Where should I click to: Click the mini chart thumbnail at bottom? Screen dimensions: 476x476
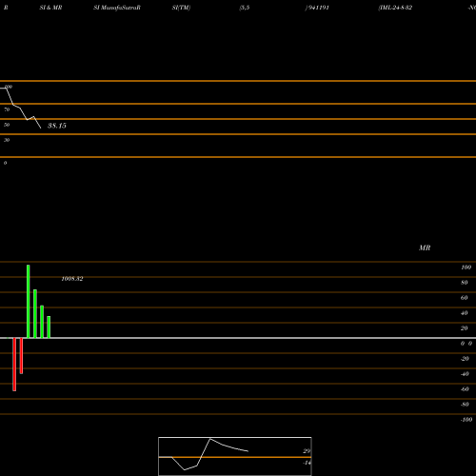(x=235, y=456)
